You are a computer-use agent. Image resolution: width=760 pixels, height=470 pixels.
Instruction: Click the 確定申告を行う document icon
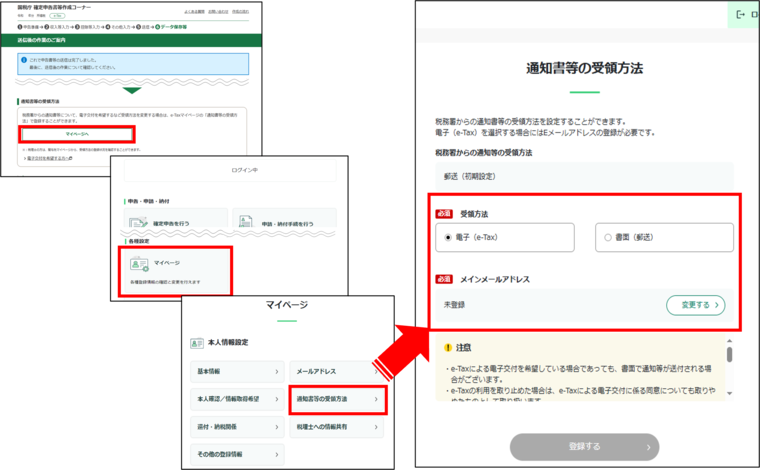(x=138, y=222)
